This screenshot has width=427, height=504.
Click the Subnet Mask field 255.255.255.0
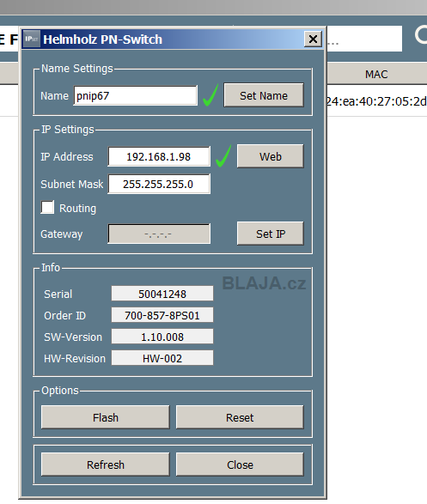click(159, 185)
